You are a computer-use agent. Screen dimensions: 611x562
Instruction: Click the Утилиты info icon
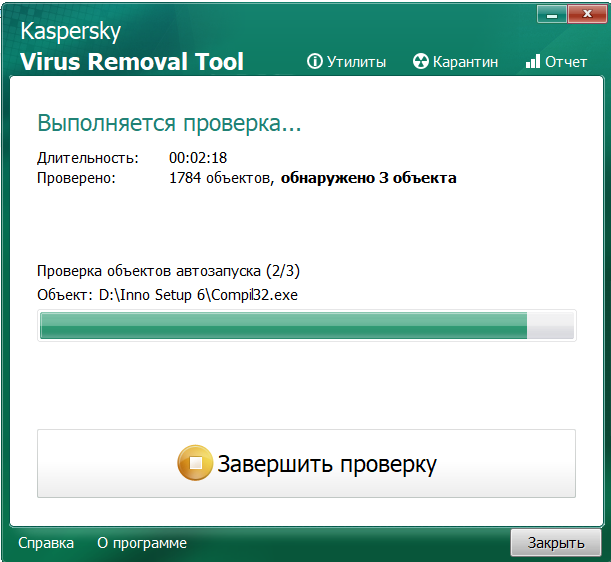pyautogui.click(x=314, y=61)
